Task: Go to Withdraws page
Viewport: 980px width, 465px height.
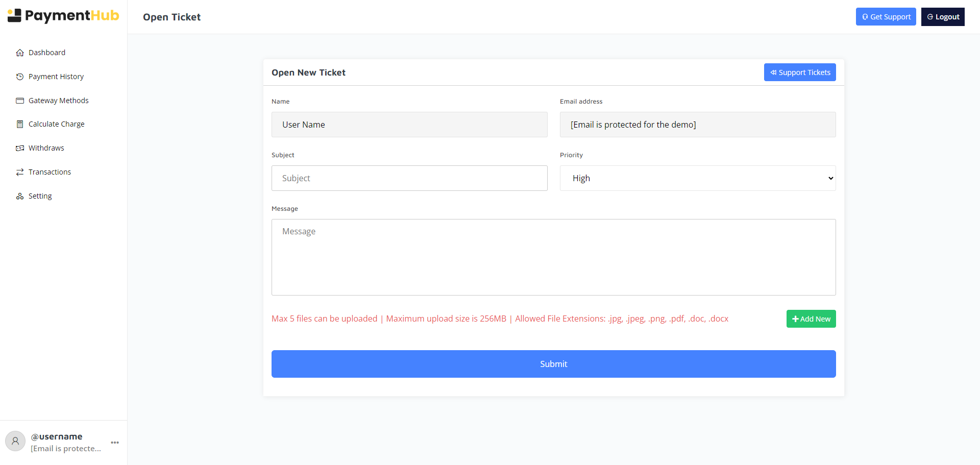Action: click(x=46, y=148)
